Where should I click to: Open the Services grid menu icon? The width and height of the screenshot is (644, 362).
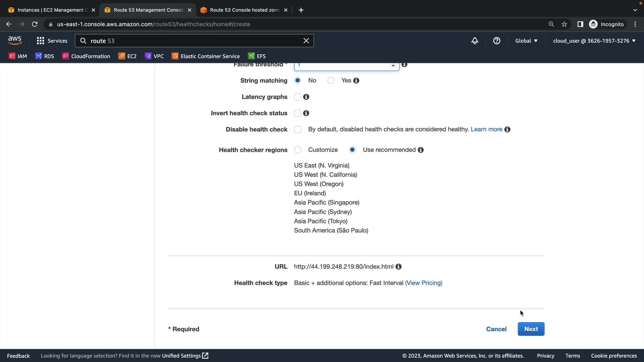(x=41, y=41)
